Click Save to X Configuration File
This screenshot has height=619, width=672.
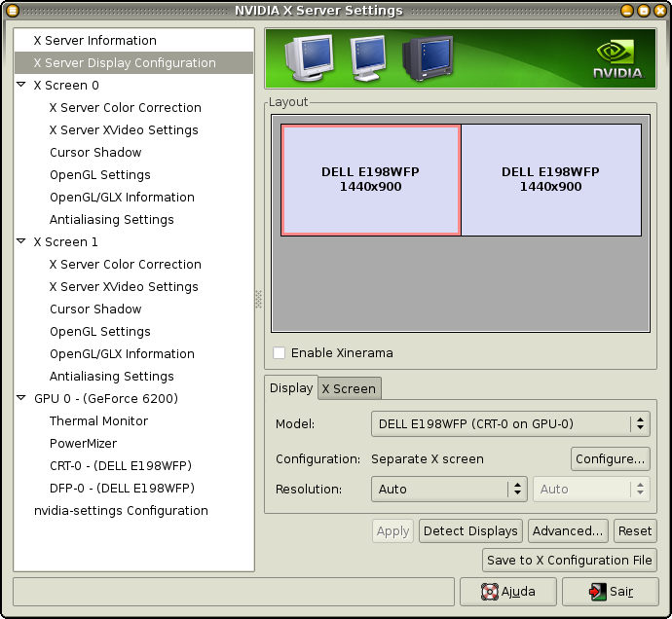pos(570,561)
